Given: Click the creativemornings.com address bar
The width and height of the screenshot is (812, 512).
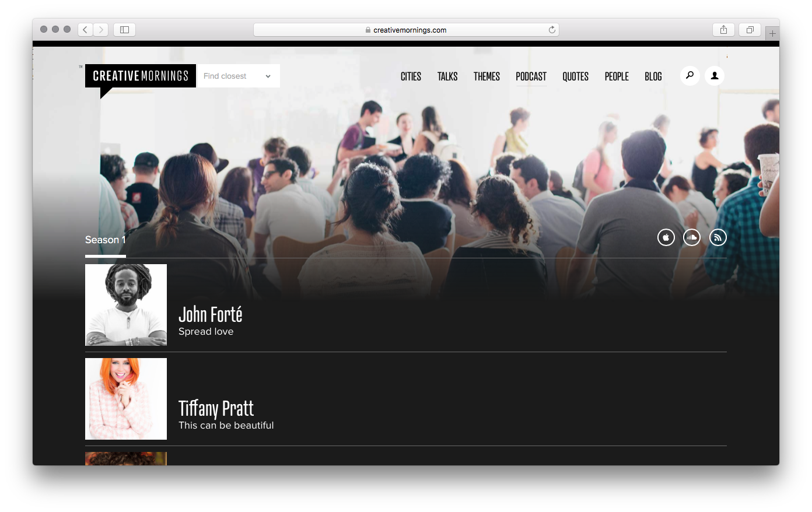Looking at the screenshot, I should [x=406, y=30].
